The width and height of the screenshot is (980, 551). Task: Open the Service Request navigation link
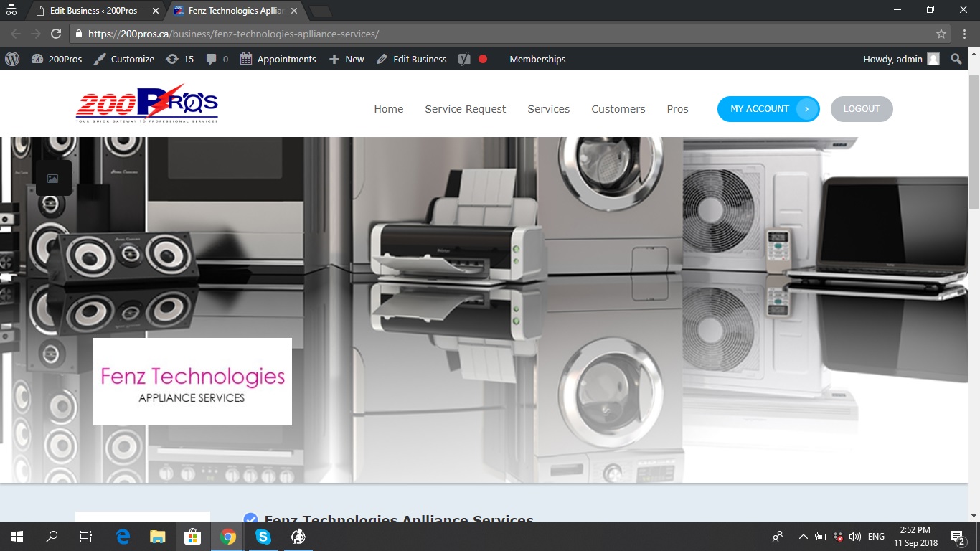pos(465,109)
